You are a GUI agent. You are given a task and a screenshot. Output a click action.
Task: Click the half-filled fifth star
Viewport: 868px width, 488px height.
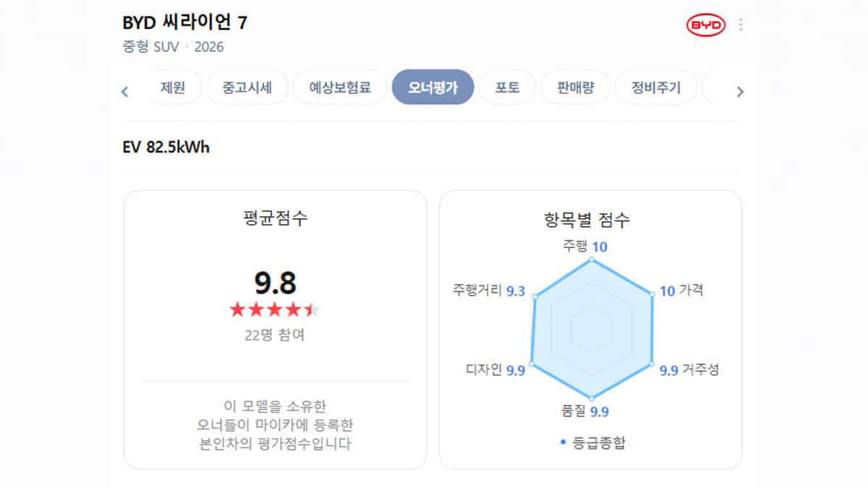pos(312,309)
